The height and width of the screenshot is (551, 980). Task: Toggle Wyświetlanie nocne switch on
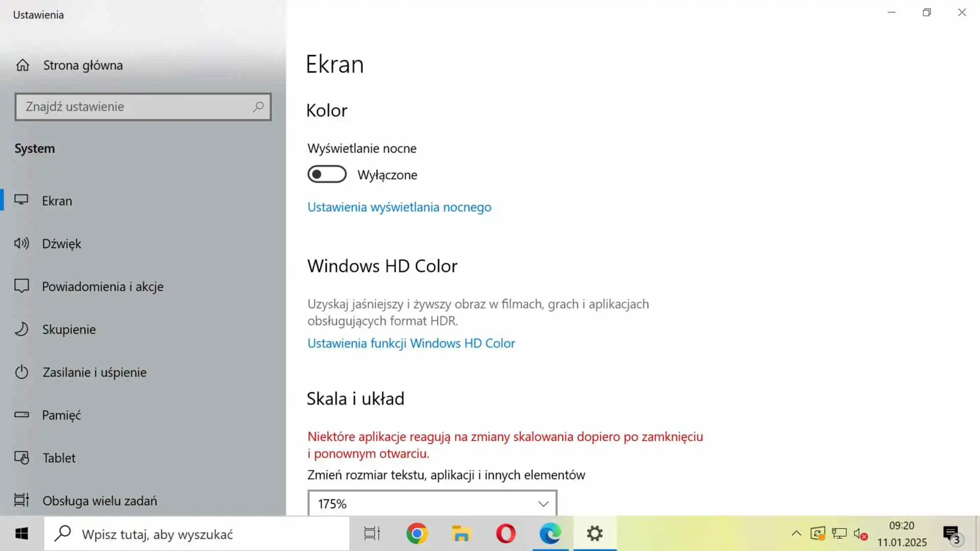pos(327,174)
